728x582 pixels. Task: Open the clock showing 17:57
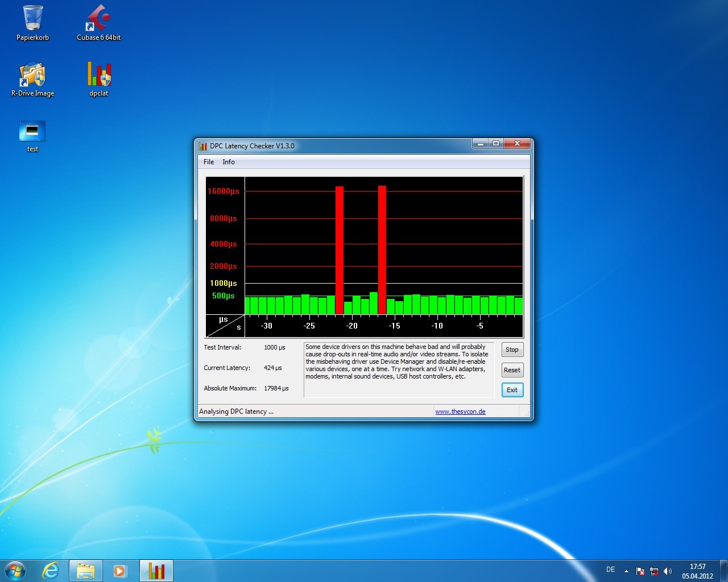click(x=698, y=571)
